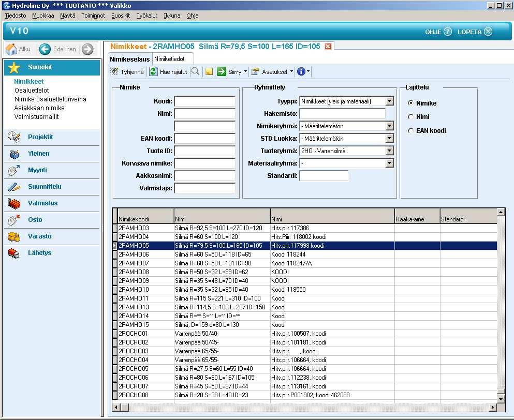Open the Tiedosto menu

16,16
